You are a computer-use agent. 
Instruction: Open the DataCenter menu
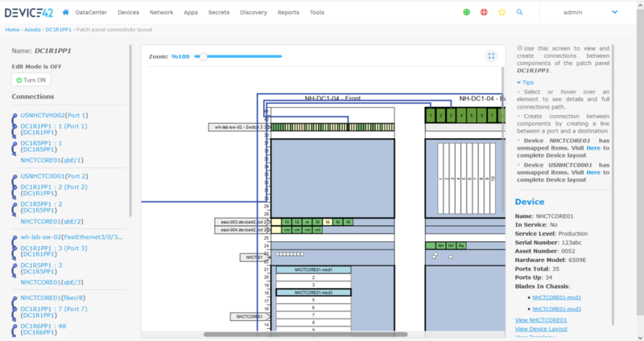click(91, 12)
